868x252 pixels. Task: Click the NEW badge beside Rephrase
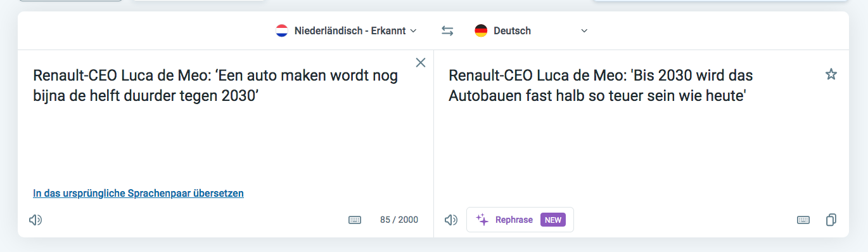point(553,220)
